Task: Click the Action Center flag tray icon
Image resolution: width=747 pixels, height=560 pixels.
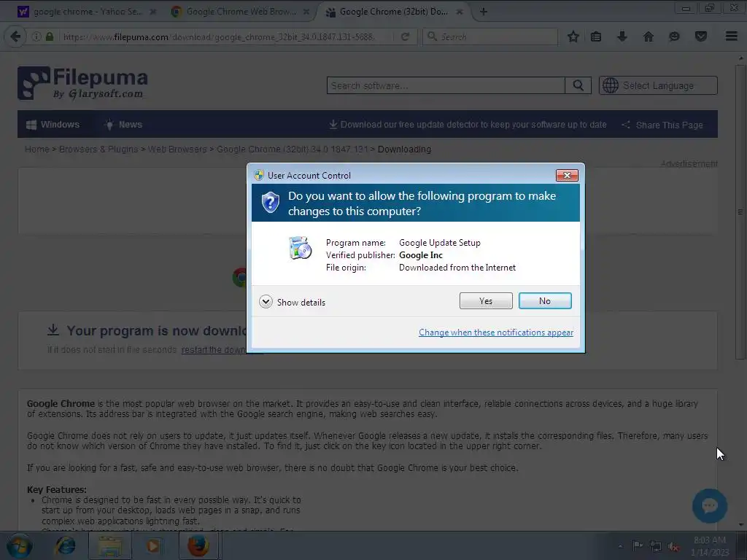Action: pos(637,546)
